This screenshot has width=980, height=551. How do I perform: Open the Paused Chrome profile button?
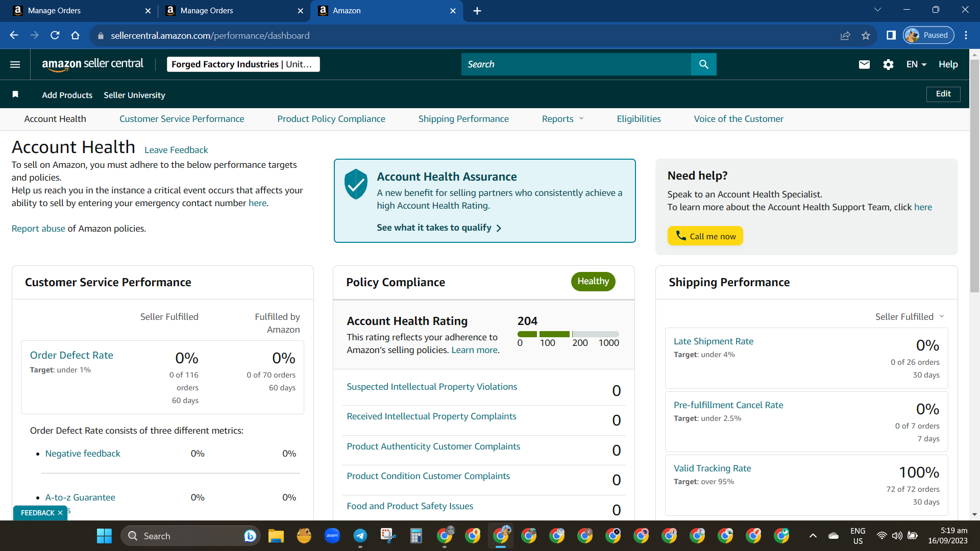(928, 35)
